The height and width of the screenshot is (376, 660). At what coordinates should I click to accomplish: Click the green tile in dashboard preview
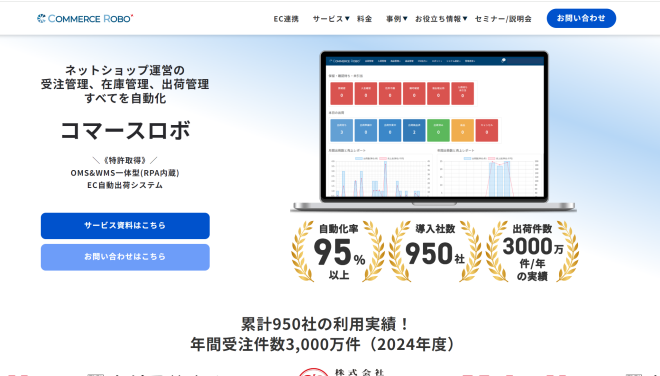(438, 130)
